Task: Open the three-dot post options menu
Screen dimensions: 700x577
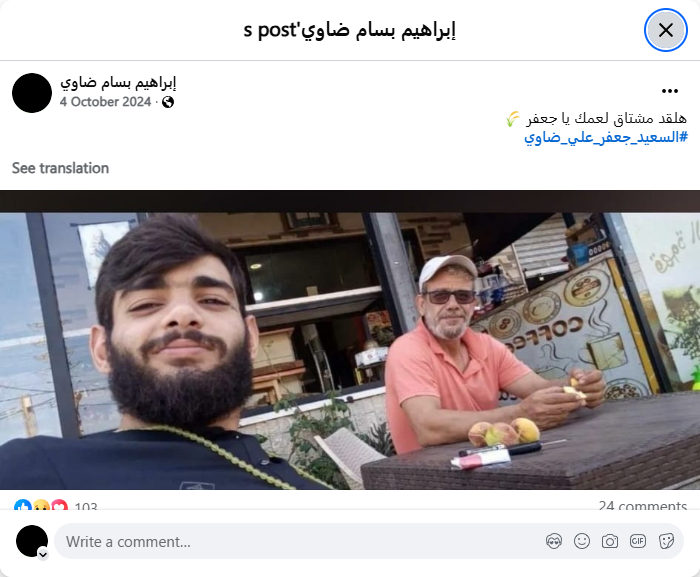Action: 670,91
